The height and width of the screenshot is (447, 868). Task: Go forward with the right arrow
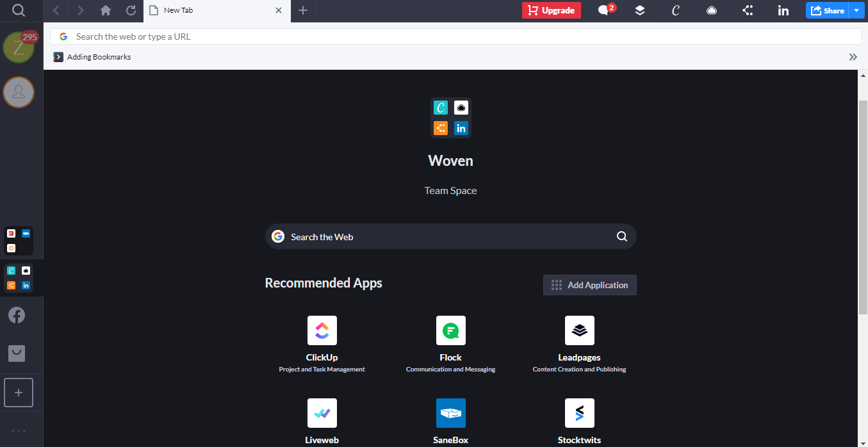(80, 10)
